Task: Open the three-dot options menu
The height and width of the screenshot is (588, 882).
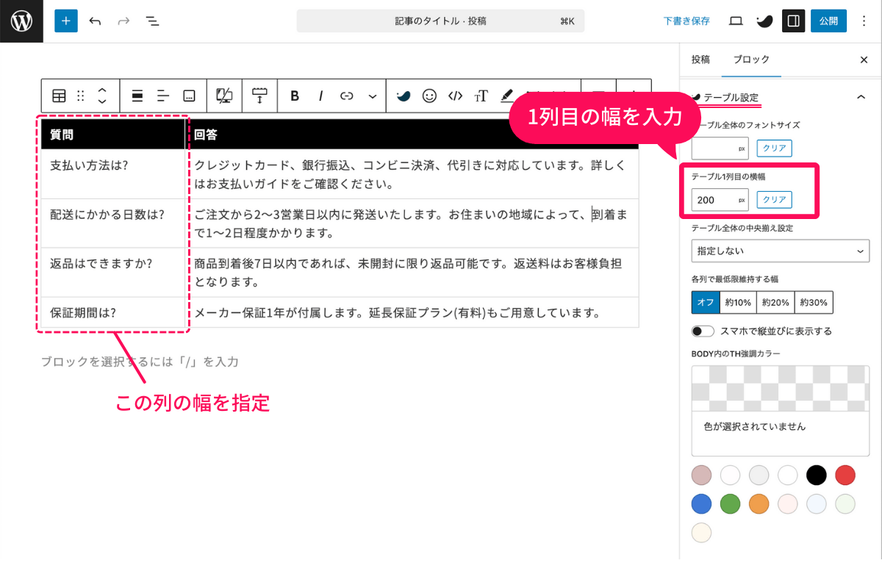Action: point(864,21)
